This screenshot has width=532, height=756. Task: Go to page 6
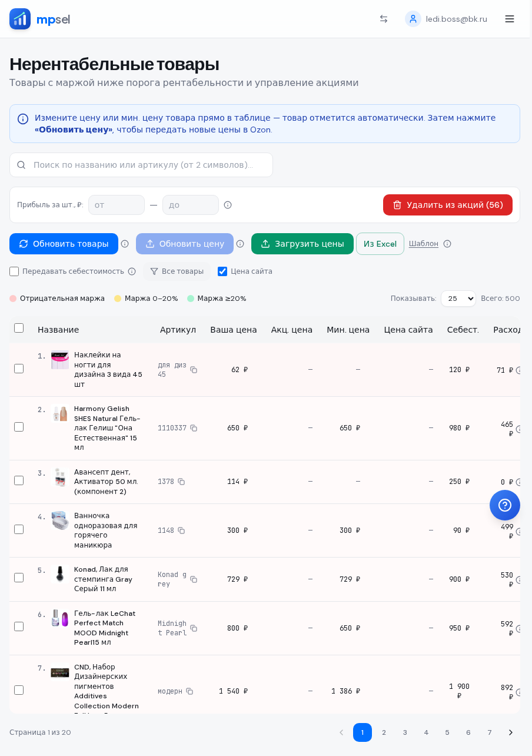(468, 732)
